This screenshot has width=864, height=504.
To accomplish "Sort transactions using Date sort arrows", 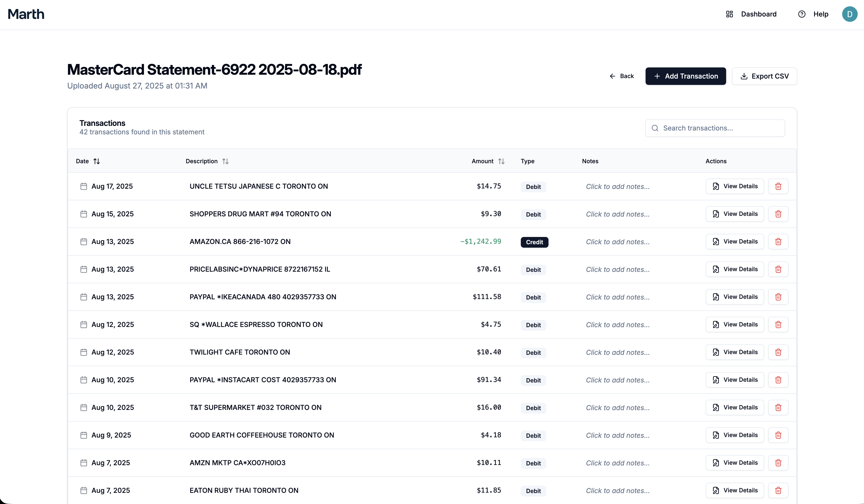I will (x=97, y=161).
